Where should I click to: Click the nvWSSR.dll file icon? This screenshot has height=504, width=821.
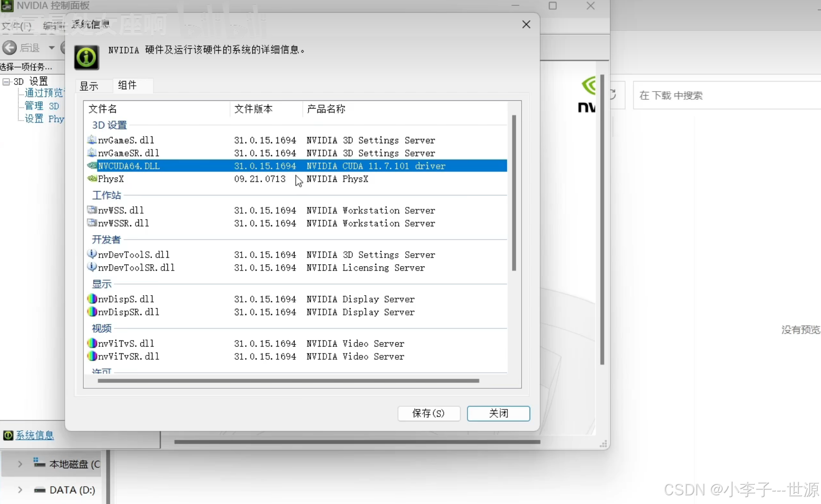point(92,223)
